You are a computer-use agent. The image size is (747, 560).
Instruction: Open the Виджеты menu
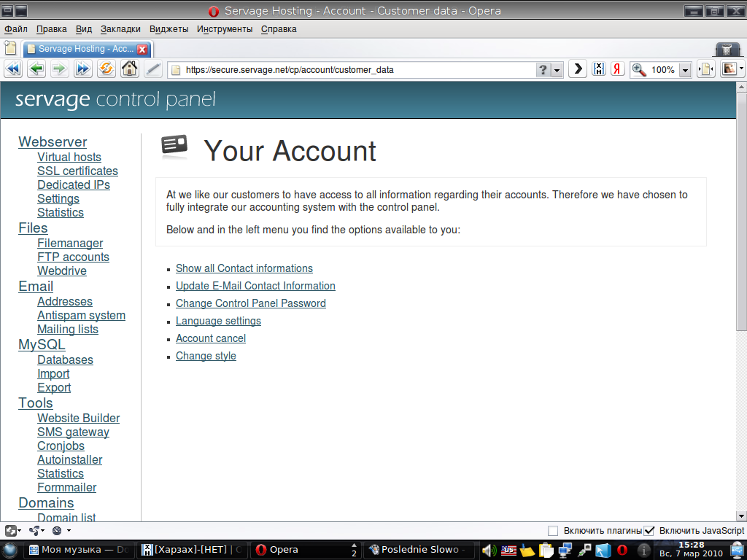tap(169, 29)
